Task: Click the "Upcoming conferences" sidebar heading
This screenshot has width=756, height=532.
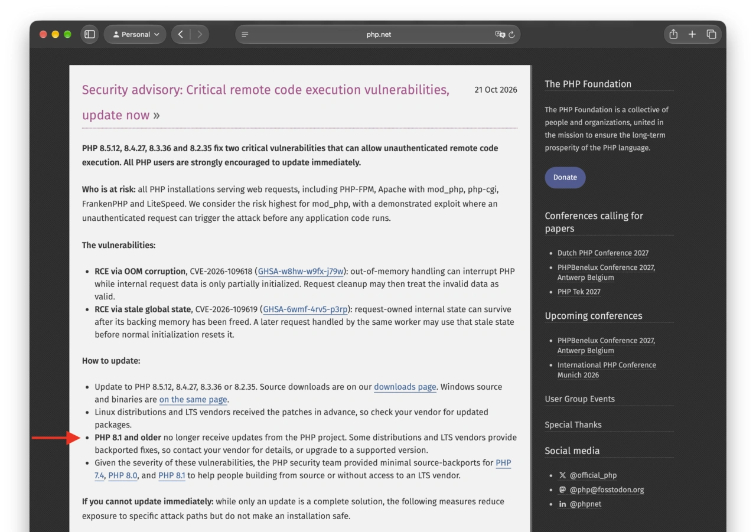Action: point(594,316)
